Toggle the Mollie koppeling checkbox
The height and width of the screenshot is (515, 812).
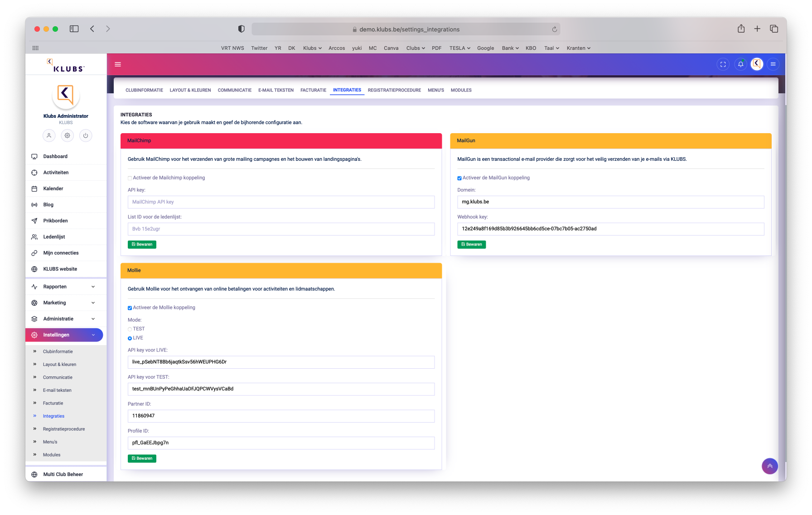click(130, 308)
